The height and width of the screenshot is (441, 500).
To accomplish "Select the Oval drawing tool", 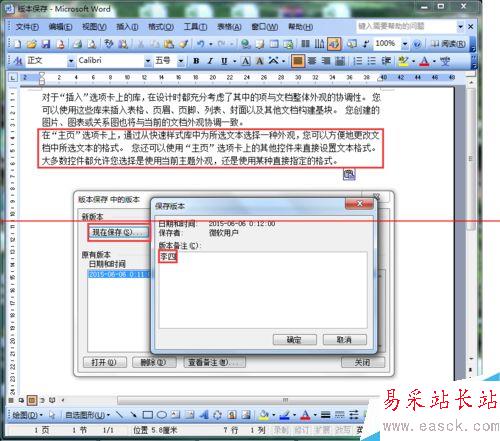I will pyautogui.click(x=162, y=415).
